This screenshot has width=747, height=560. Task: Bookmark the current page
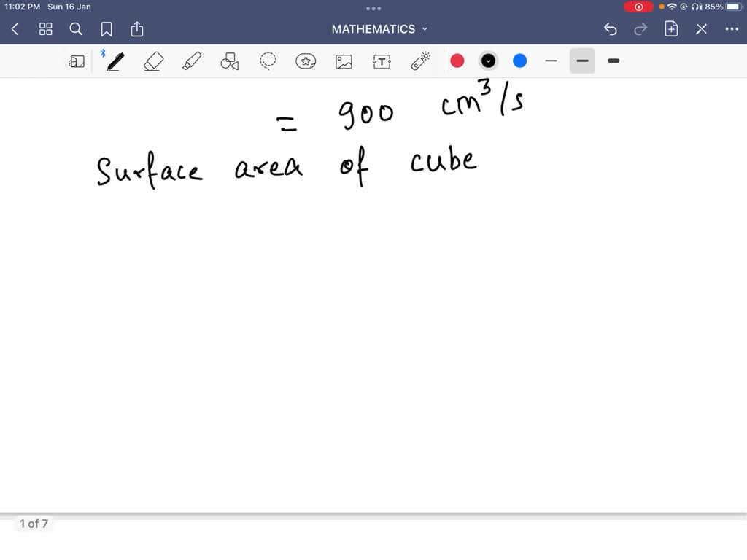[x=107, y=29]
